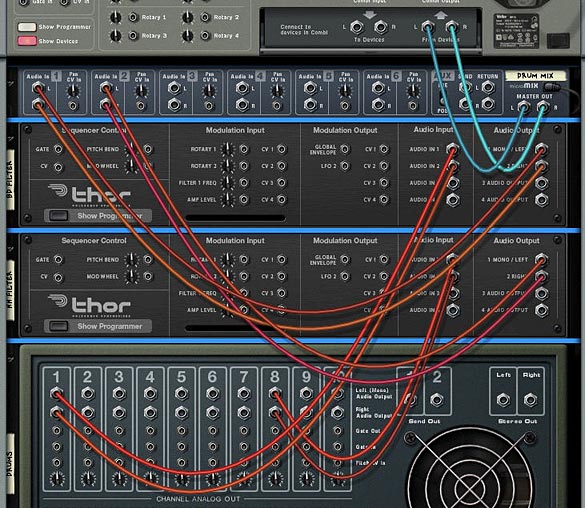Screen dimensions: 585x508
Task: Click LFO 2 output jack on BP Filter Thor
Action: click(345, 166)
